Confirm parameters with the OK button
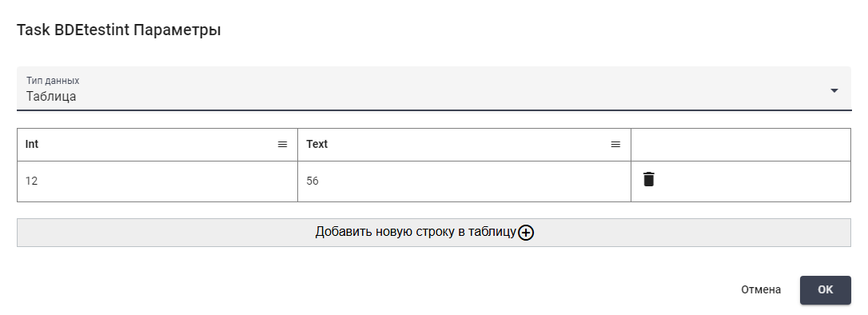868x315 pixels. 826,290
